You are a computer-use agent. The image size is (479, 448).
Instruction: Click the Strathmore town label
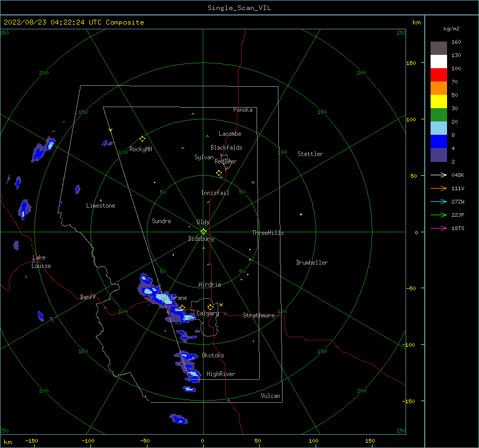(259, 315)
